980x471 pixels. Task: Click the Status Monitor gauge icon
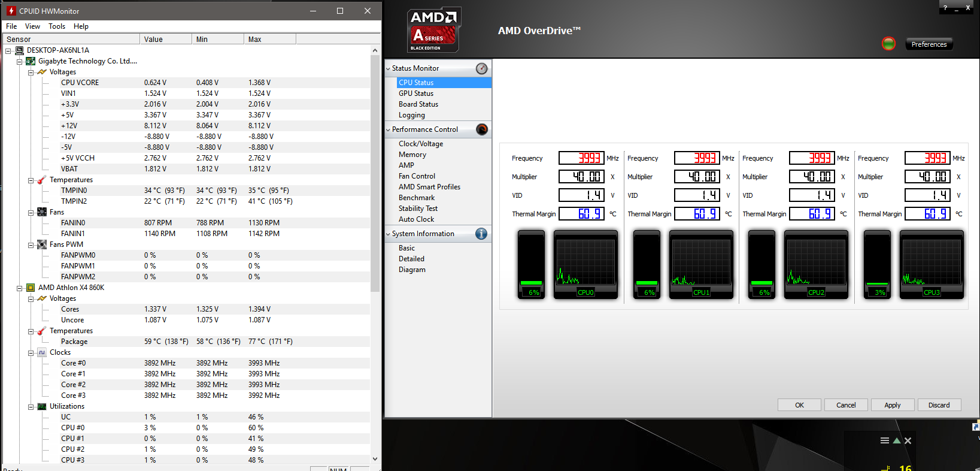tap(482, 68)
